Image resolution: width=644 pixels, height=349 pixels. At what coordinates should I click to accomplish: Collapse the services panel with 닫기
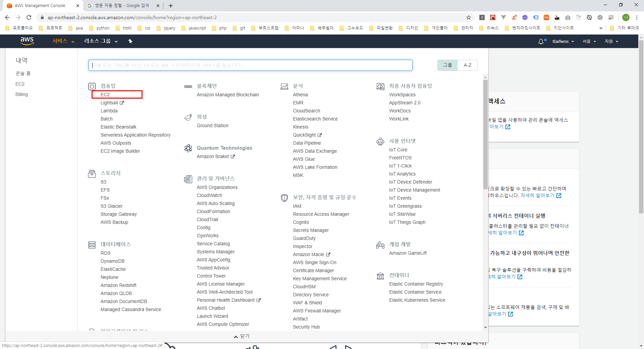pyautogui.click(x=241, y=336)
